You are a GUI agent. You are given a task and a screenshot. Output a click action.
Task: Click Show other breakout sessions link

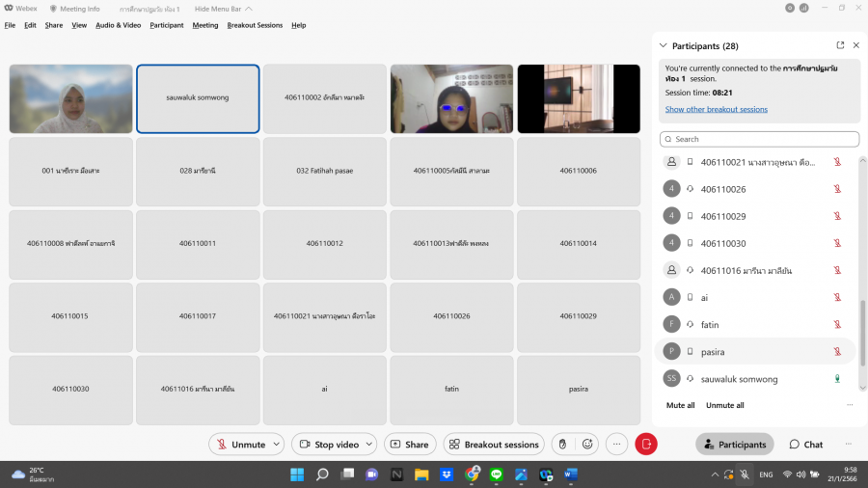[x=716, y=109]
